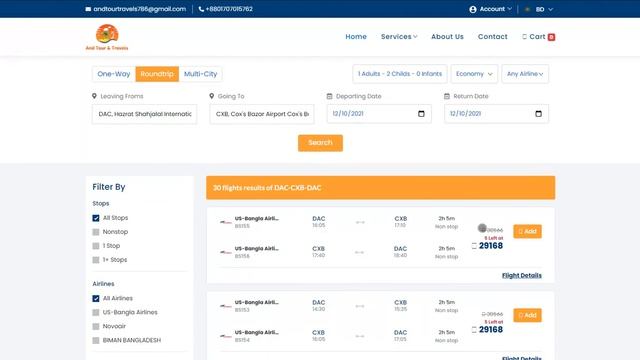Image resolution: width=640 pixels, height=360 pixels.
Task: Click the phone icon in top bar
Action: click(x=201, y=9)
